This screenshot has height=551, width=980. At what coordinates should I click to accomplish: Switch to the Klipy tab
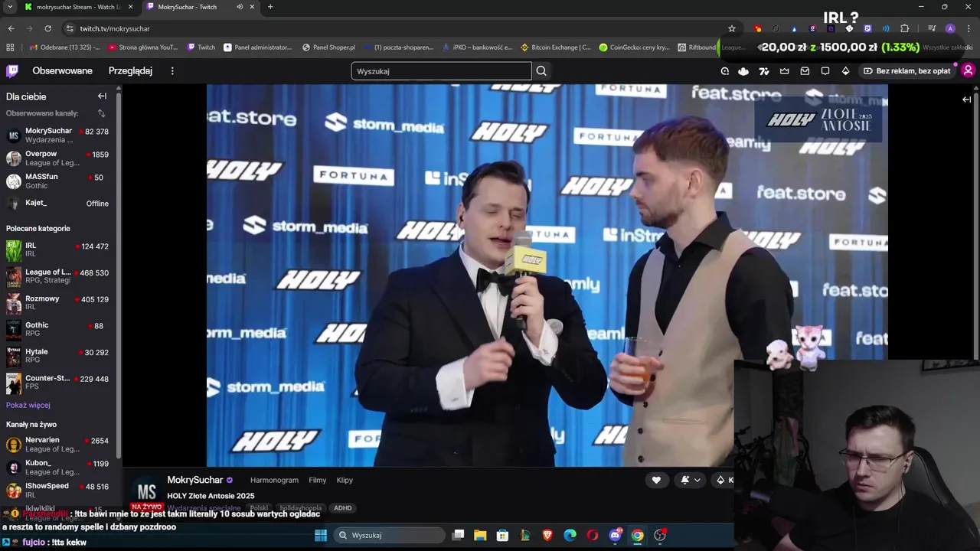pos(345,480)
